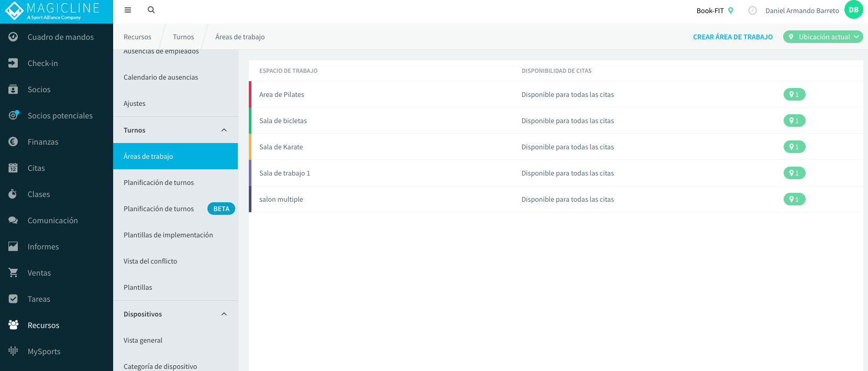
Task: Go to Recursos breadcrumb
Action: (137, 37)
